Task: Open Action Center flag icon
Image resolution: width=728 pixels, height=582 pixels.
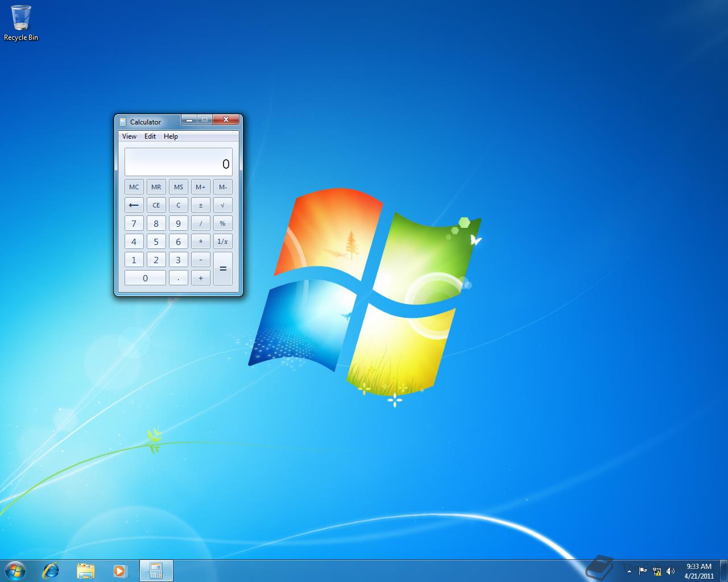Action: coord(643,571)
